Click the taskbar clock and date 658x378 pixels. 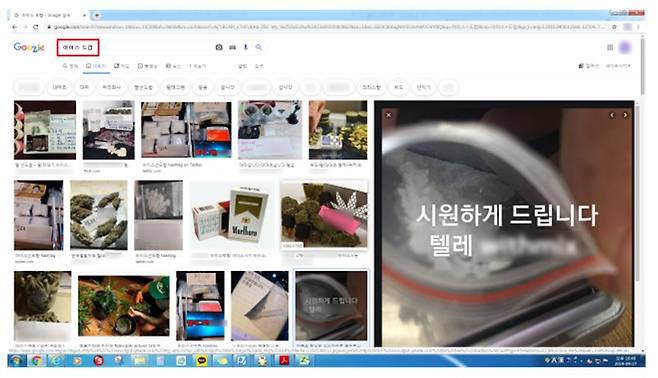coord(625,361)
